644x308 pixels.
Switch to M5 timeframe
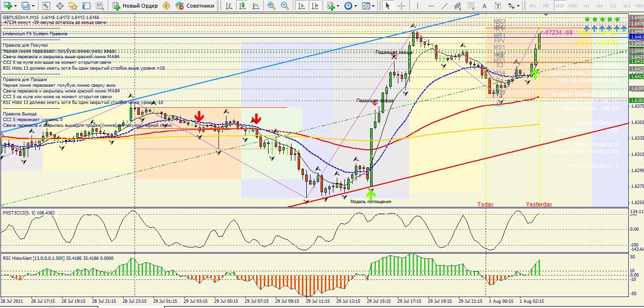click(546, 6)
